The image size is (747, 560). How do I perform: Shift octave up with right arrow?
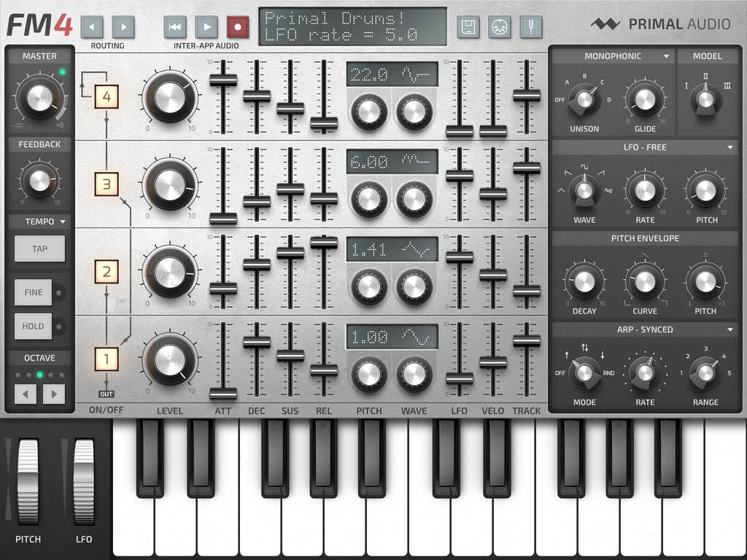[x=54, y=394]
